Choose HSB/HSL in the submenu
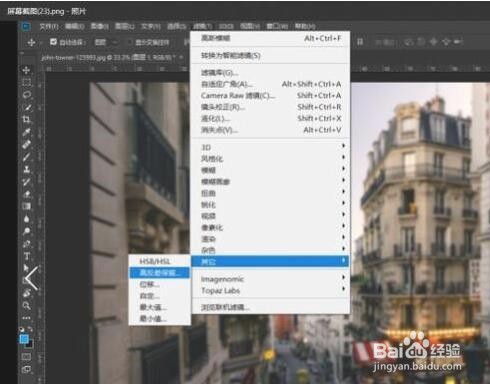Image resolution: width=490 pixels, height=384 pixels. tap(159, 261)
